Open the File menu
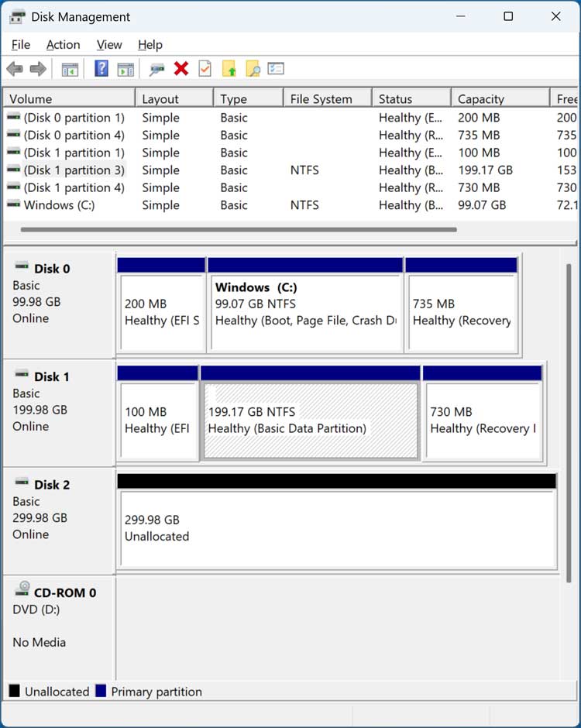 [x=21, y=45]
